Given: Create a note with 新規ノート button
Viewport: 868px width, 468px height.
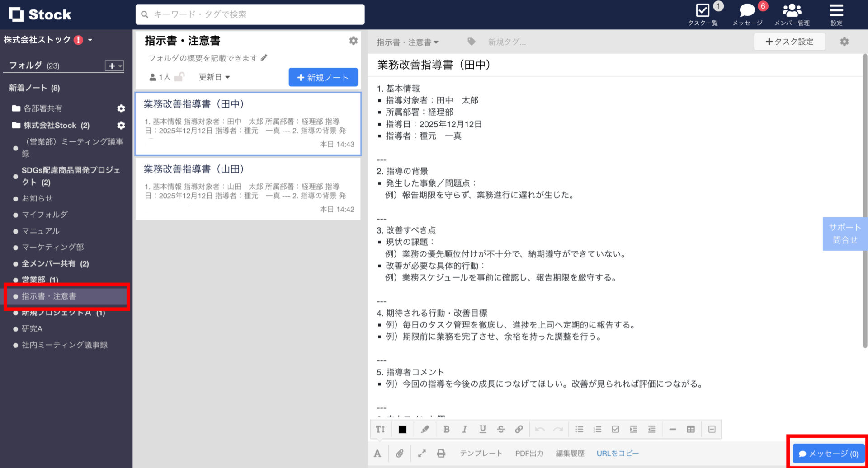Looking at the screenshot, I should (323, 77).
